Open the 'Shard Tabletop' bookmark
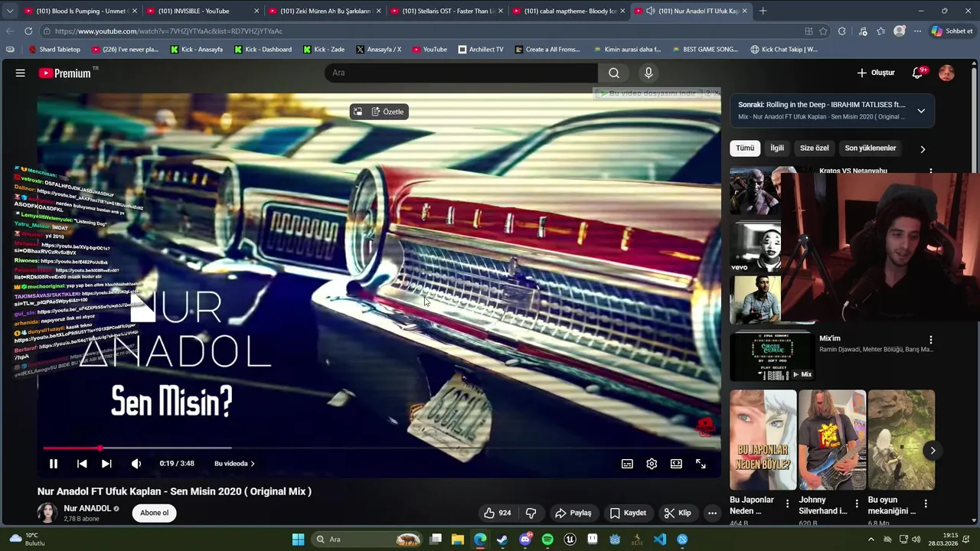980x551 pixels. tap(54, 49)
